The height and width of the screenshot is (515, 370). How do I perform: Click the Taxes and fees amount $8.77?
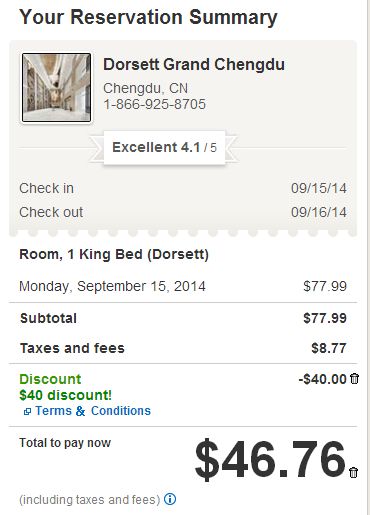(329, 348)
